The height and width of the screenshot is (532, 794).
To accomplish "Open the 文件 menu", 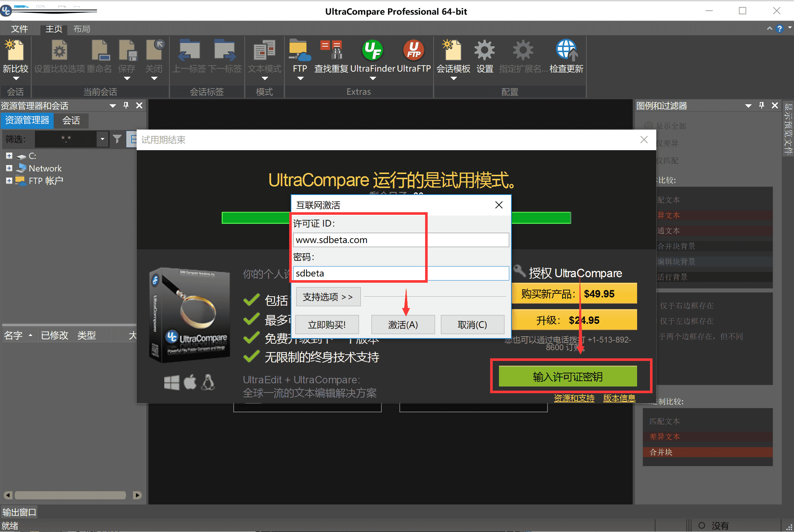I will point(19,29).
